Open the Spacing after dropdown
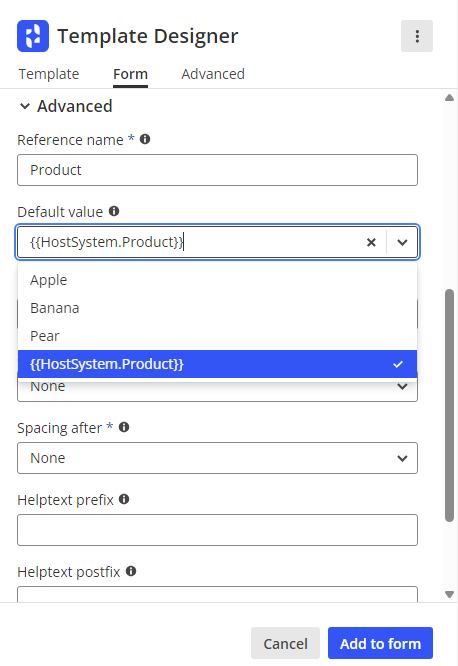 pos(218,458)
